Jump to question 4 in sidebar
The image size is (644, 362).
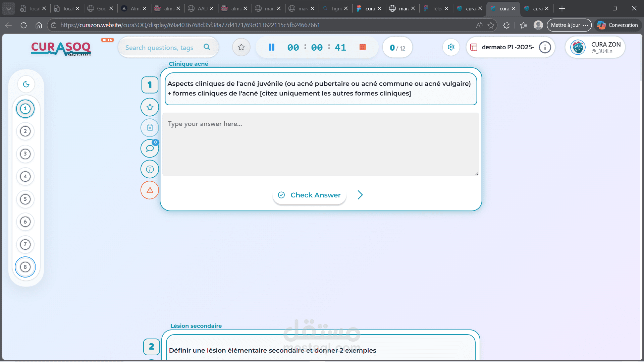pyautogui.click(x=25, y=176)
